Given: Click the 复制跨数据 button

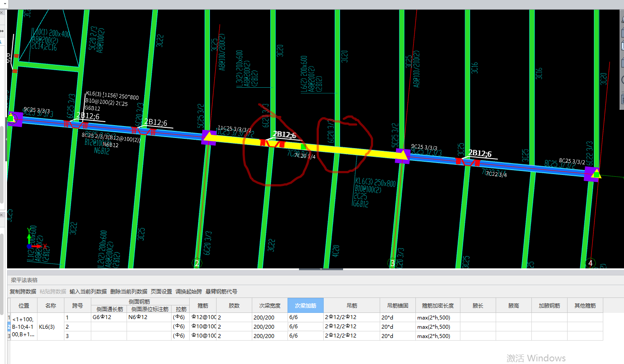Looking at the screenshot, I should (x=23, y=292).
